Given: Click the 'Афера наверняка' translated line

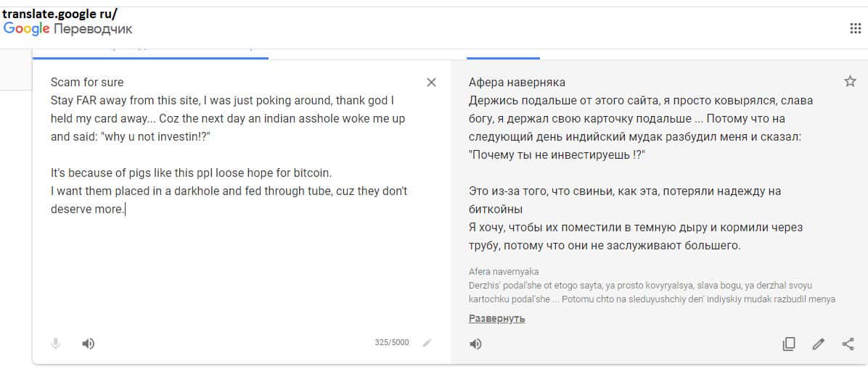Looking at the screenshot, I should click(x=517, y=82).
